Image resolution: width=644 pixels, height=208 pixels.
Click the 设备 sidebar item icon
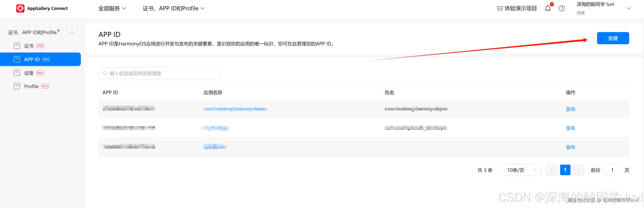pyautogui.click(x=17, y=73)
